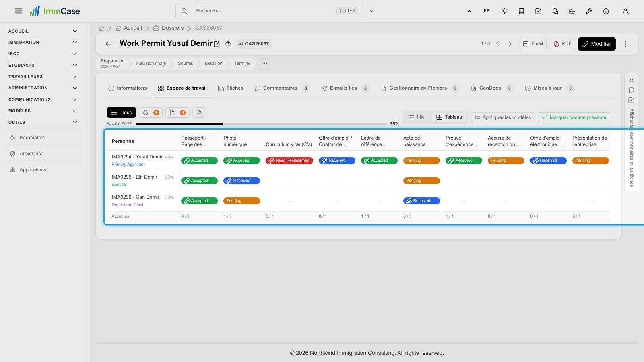The height and width of the screenshot is (362, 644).
Task: Open the help question mark icon in top bar
Action: click(x=606, y=11)
